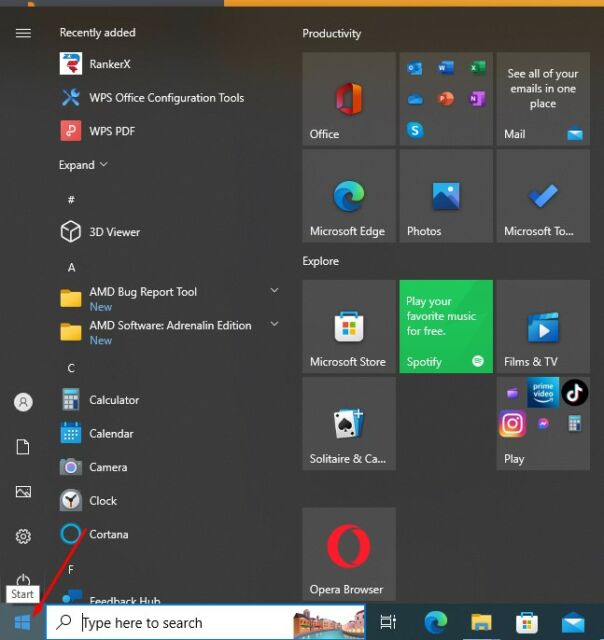
Task: Expand AMD Software: Adrenalin Edition folder
Action: tap(274, 324)
